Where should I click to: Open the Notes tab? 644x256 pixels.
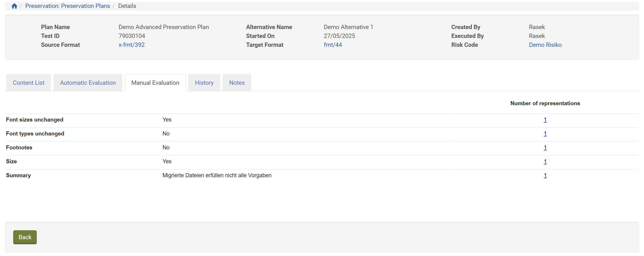pyautogui.click(x=237, y=83)
